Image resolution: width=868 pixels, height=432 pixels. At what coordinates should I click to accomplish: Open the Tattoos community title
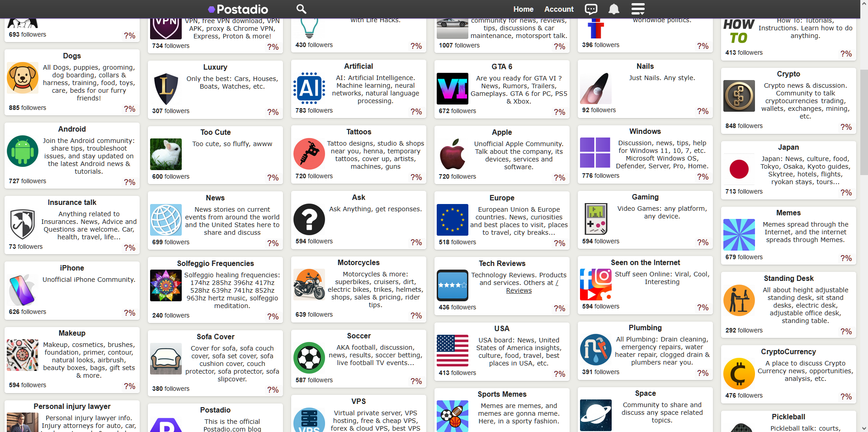point(359,132)
